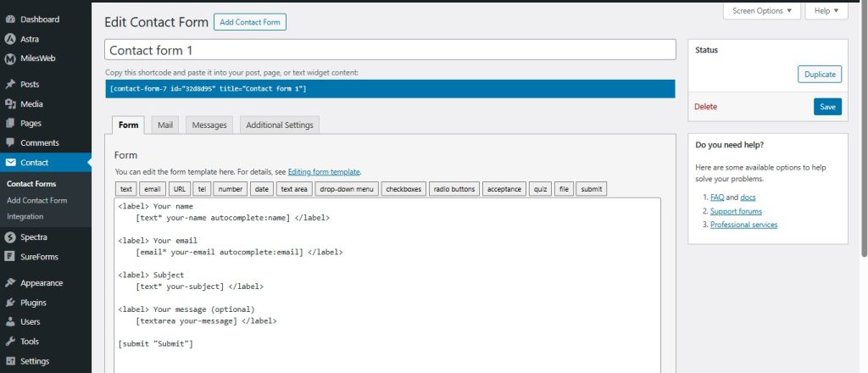Click the Contact form 1 title field
868x373 pixels.
pos(390,50)
